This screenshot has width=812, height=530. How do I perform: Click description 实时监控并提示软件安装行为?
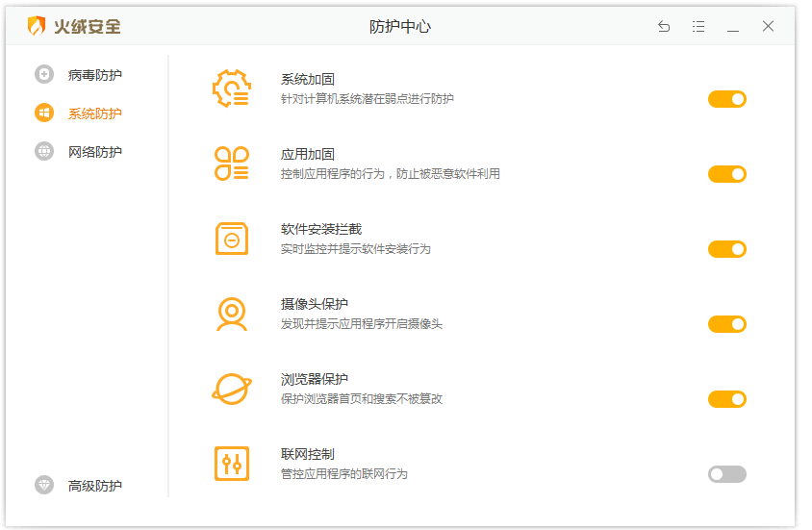[x=356, y=249]
